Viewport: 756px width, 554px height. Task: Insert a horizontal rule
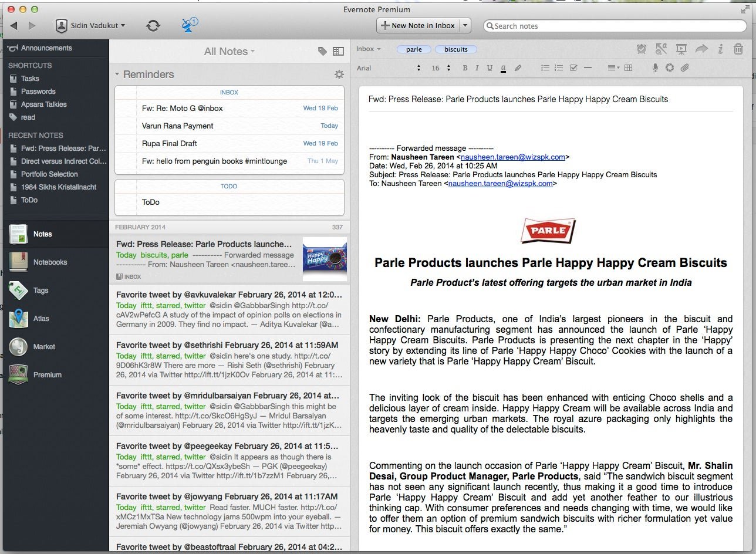588,68
